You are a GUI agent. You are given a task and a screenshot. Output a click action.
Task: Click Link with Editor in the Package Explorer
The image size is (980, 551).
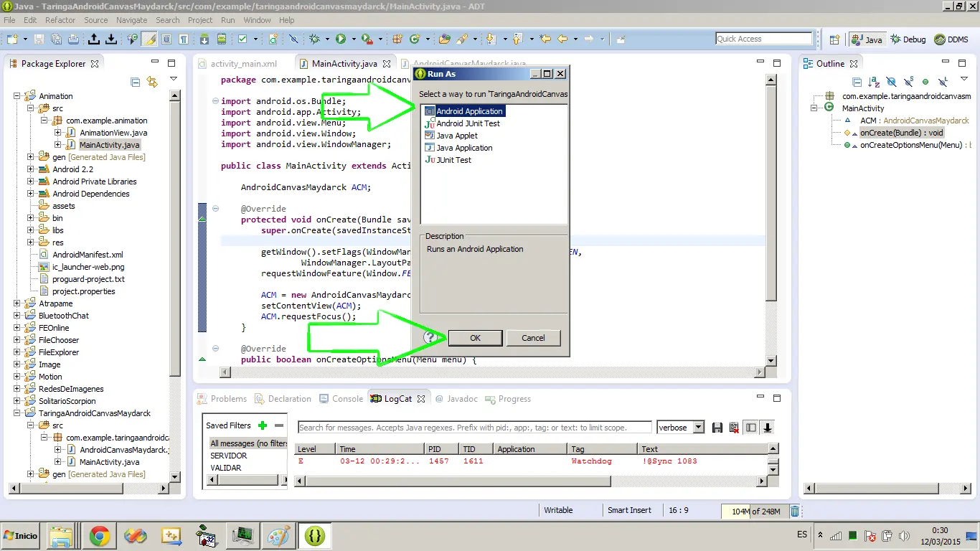pyautogui.click(x=151, y=82)
